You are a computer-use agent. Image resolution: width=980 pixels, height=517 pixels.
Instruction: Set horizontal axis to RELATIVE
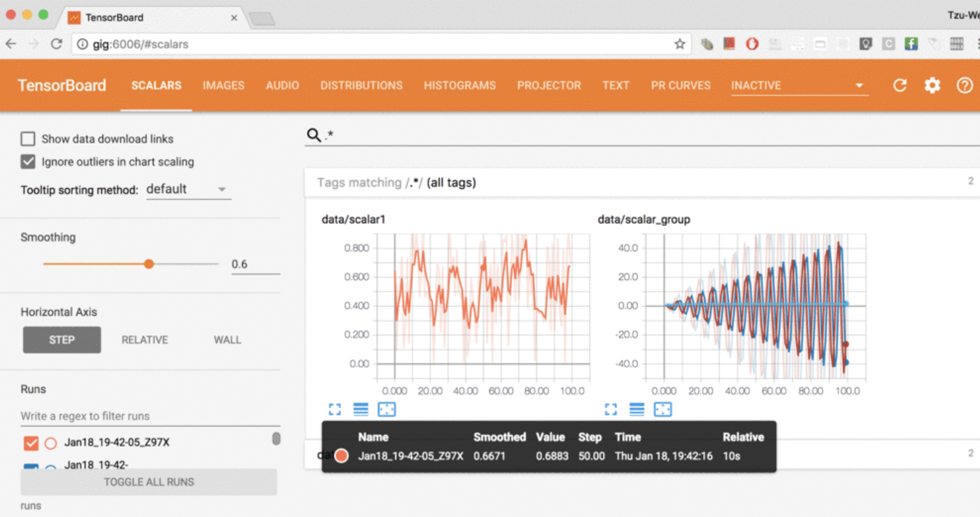pyautogui.click(x=144, y=340)
